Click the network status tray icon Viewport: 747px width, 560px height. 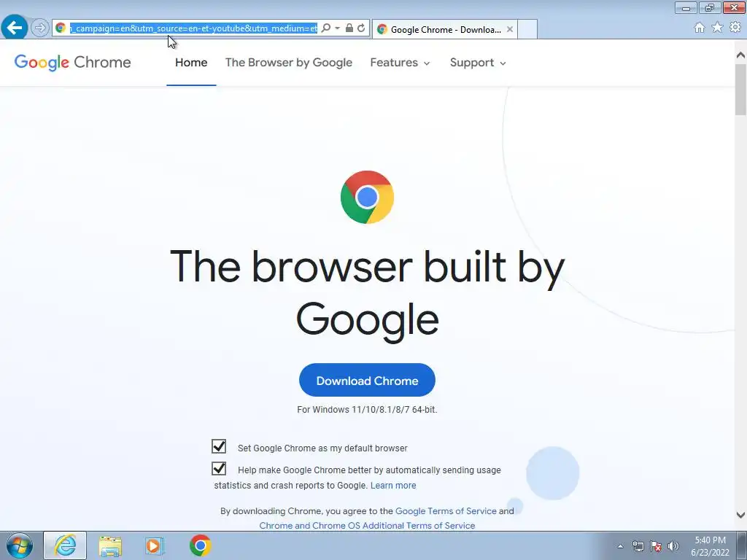(638, 546)
